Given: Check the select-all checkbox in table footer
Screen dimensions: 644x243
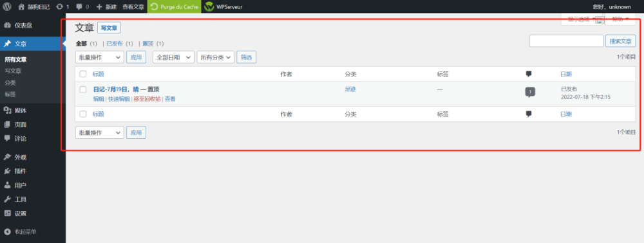Looking at the screenshot, I should pos(83,114).
